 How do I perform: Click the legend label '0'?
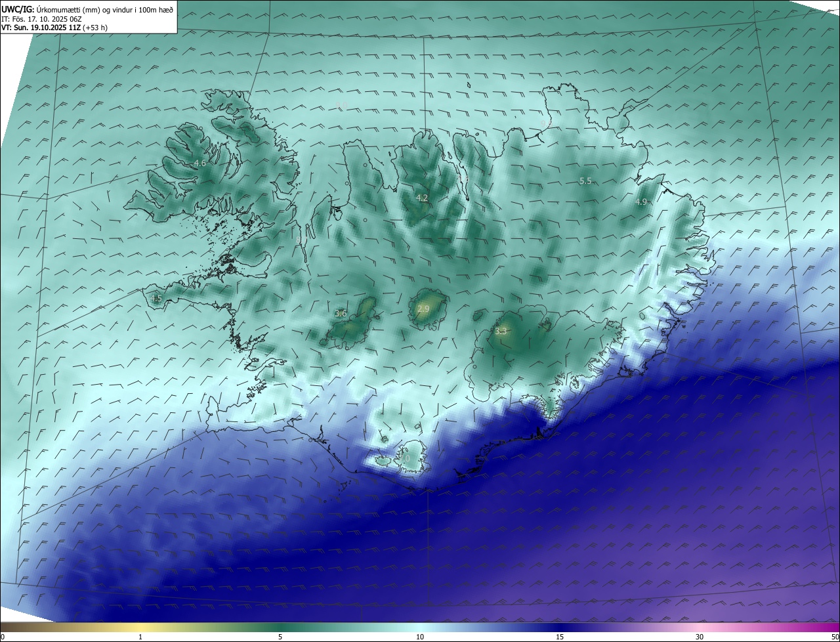pos(3,637)
